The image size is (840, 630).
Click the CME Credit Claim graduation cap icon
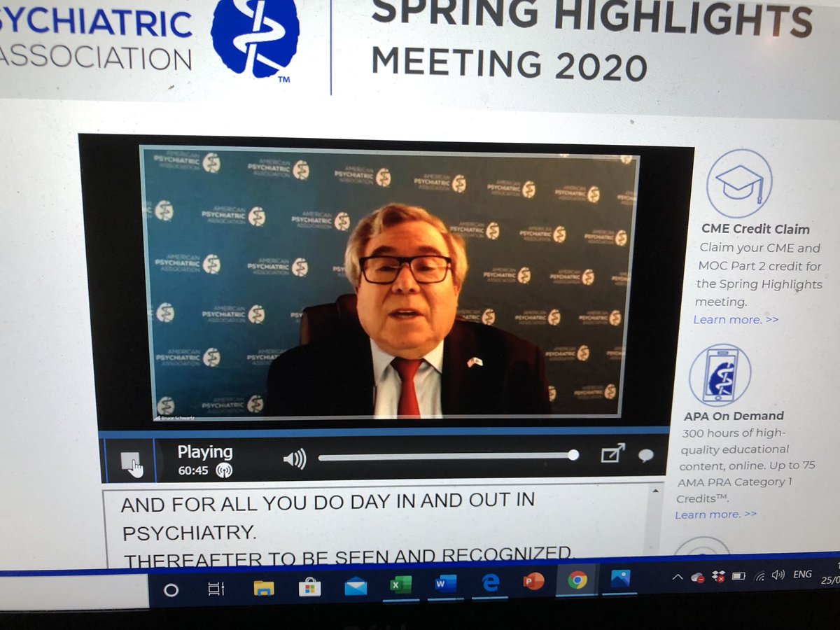(x=739, y=183)
